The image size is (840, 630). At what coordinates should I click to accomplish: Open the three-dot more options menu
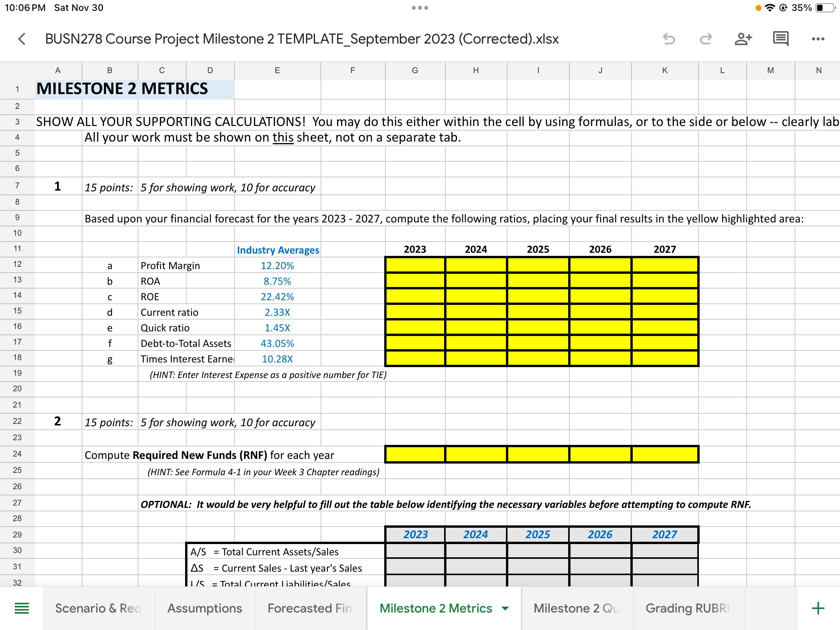pyautogui.click(x=818, y=39)
